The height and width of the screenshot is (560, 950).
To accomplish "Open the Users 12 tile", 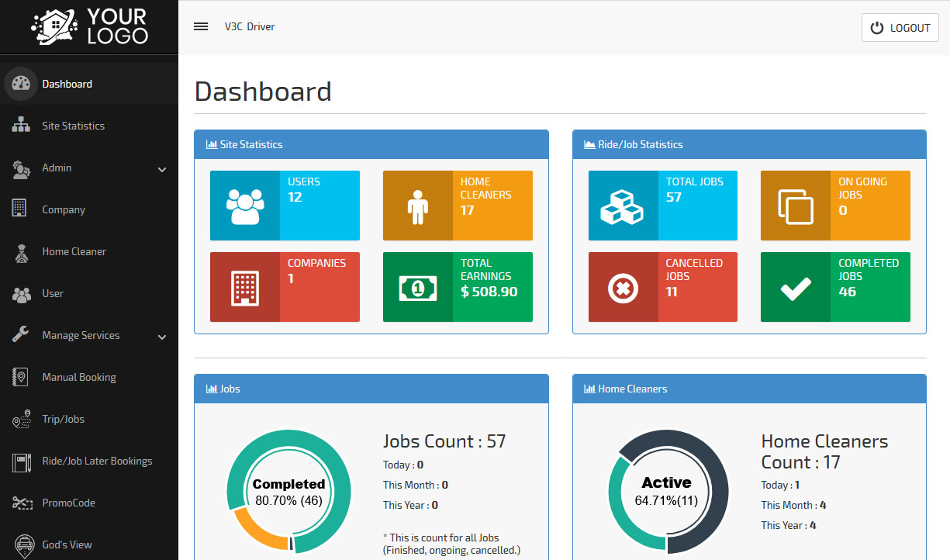I will pos(285,206).
